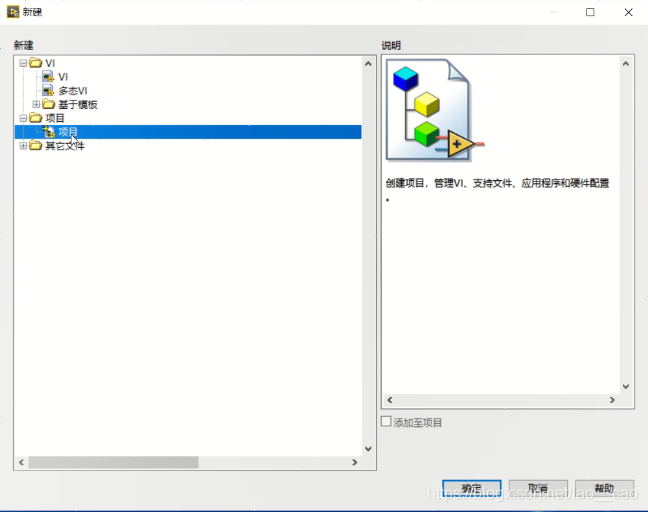The height and width of the screenshot is (512, 648).
Task: Select the VI entry under VI folder
Action: pos(63,77)
